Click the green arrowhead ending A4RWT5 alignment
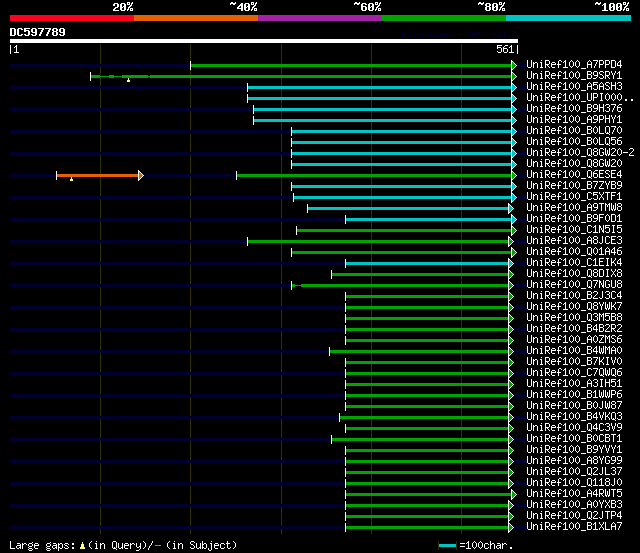 [x=514, y=495]
